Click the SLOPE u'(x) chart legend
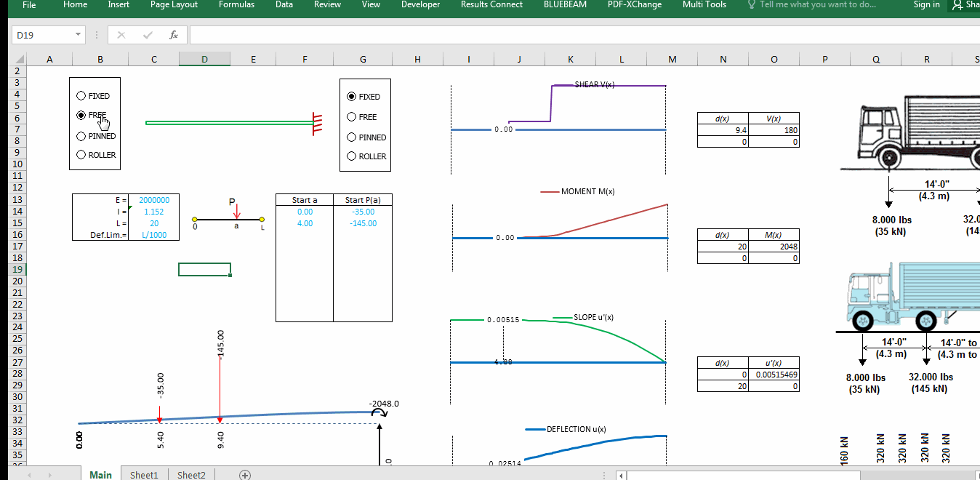 583,317
